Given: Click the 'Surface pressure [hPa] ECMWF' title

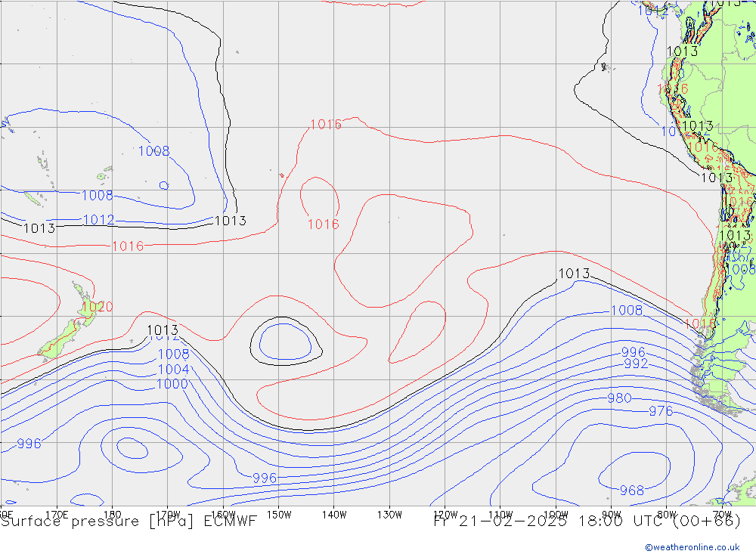Looking at the screenshot, I should pos(129,522).
